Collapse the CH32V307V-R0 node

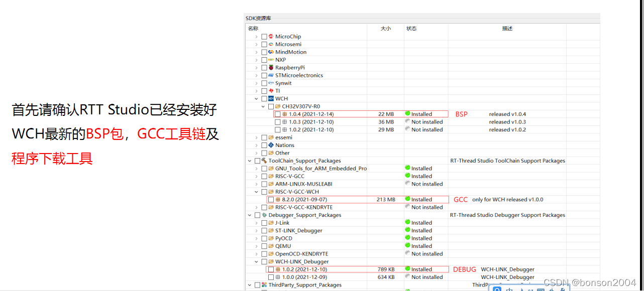263,106
